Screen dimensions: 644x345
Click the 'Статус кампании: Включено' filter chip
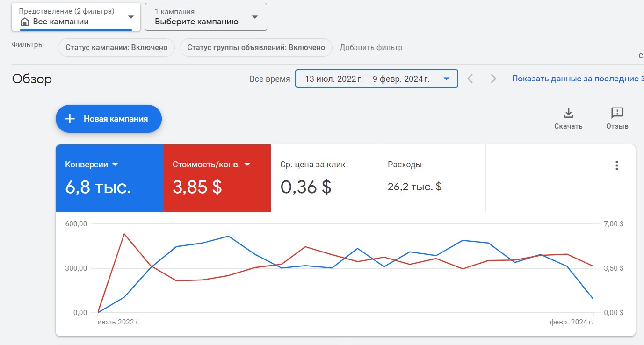tap(116, 47)
